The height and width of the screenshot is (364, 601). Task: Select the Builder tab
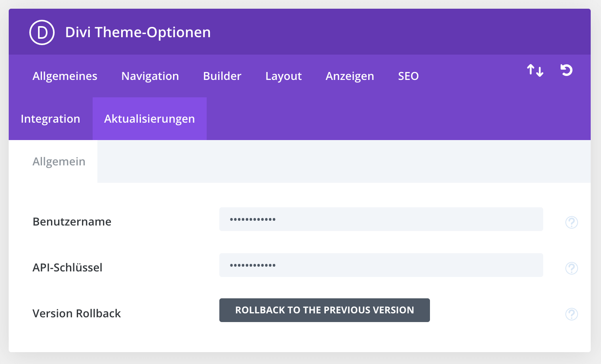pos(222,76)
